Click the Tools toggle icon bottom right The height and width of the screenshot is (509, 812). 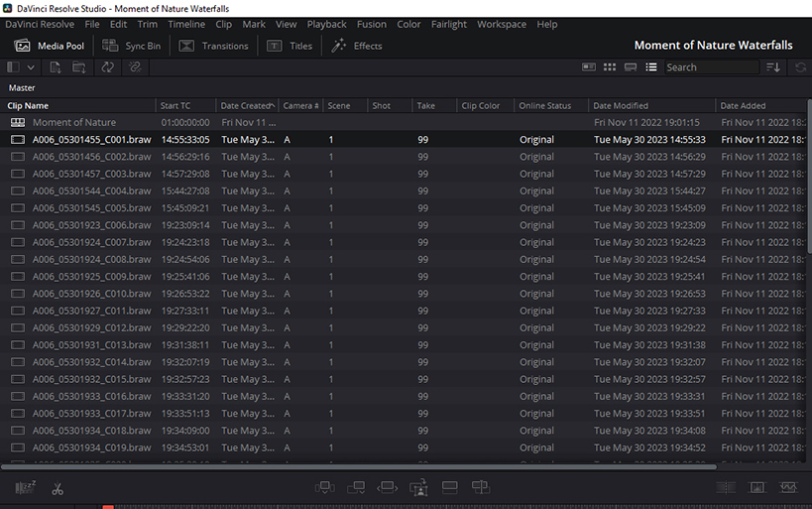726,488
